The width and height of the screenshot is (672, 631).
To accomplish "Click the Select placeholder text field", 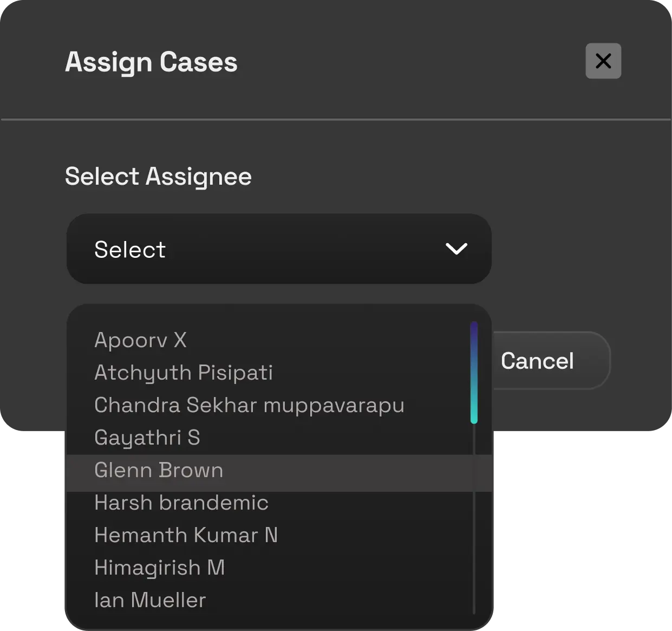I will click(130, 249).
